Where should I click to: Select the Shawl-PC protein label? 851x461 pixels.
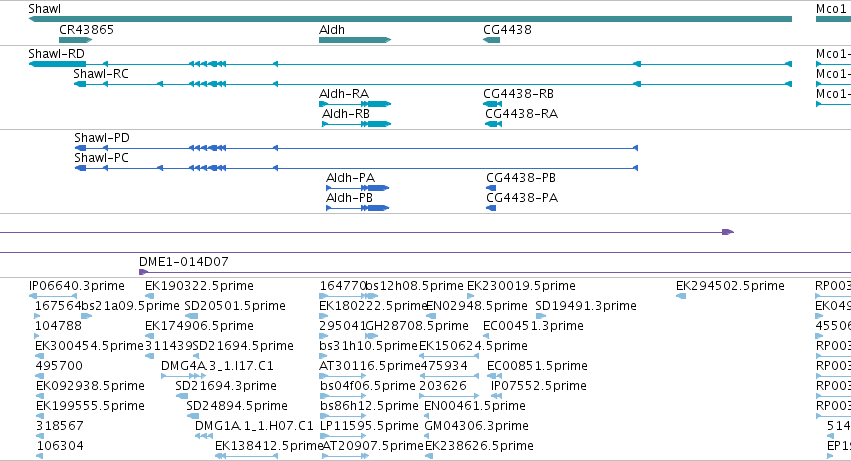(101, 158)
